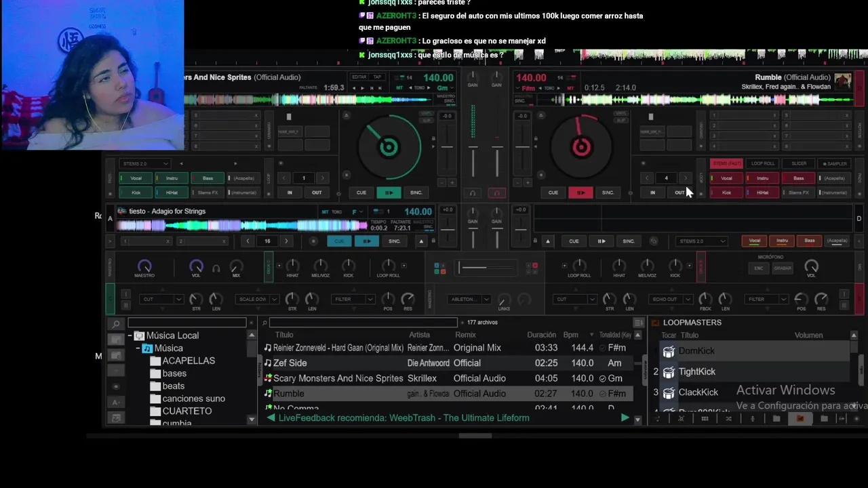Select the SLICER pad tab
The height and width of the screenshot is (488, 868).
pos(799,163)
